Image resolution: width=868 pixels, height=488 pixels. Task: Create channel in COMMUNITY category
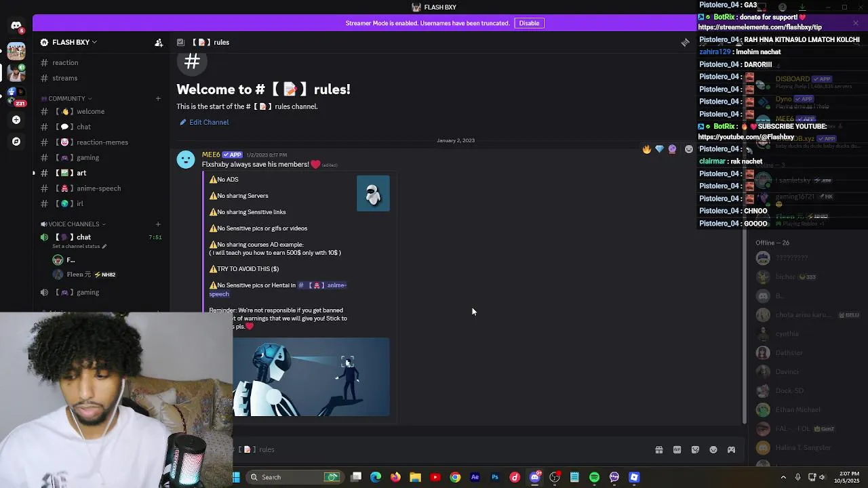[158, 99]
